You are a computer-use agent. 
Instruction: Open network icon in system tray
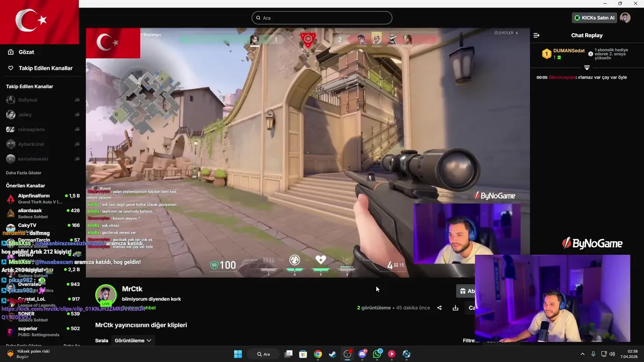[x=604, y=354]
